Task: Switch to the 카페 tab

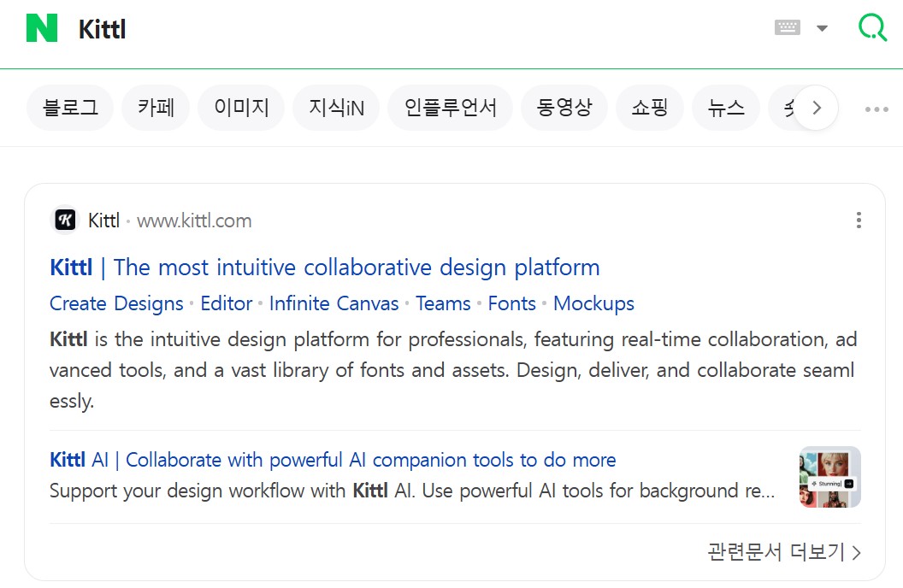Action: [156, 108]
